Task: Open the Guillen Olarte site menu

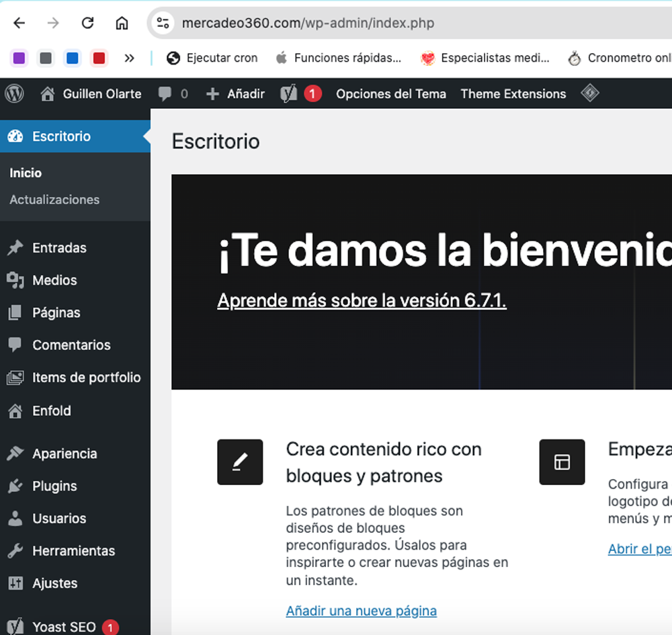Action: click(91, 94)
